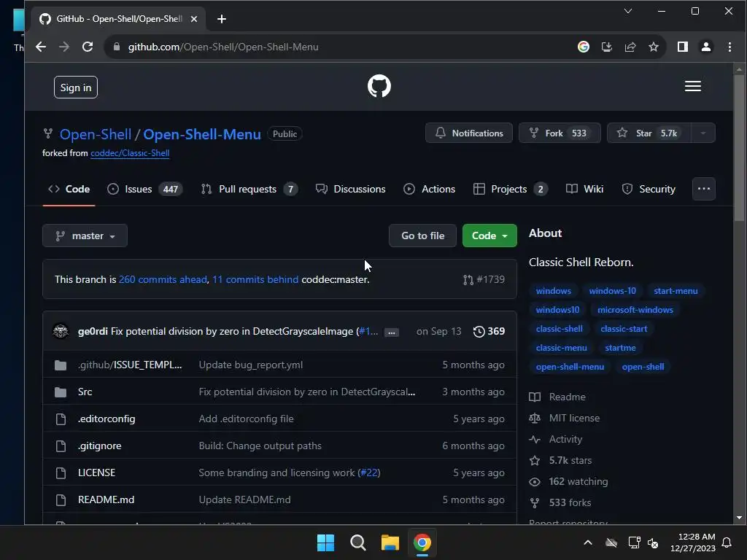The image size is (747, 560).
Task: Fork the repository with Fork button
Action: (560, 133)
